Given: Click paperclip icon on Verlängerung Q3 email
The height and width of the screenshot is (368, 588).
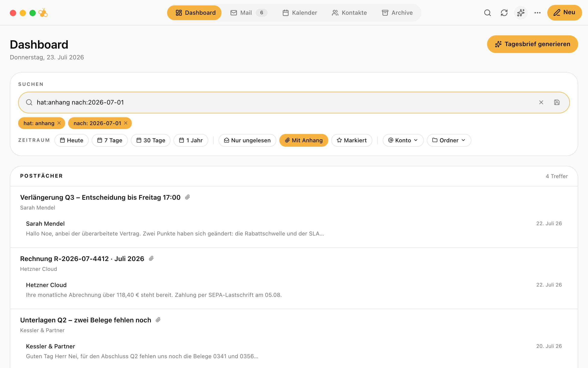Looking at the screenshot, I should coord(187,197).
